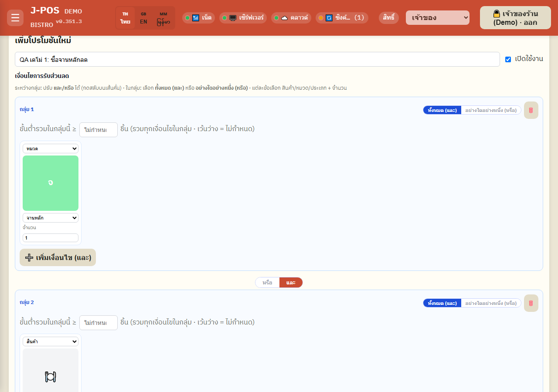Click the server status indicator เซิร์ฟเวอร์
Screen dimensions: 558x392
[x=243, y=18]
